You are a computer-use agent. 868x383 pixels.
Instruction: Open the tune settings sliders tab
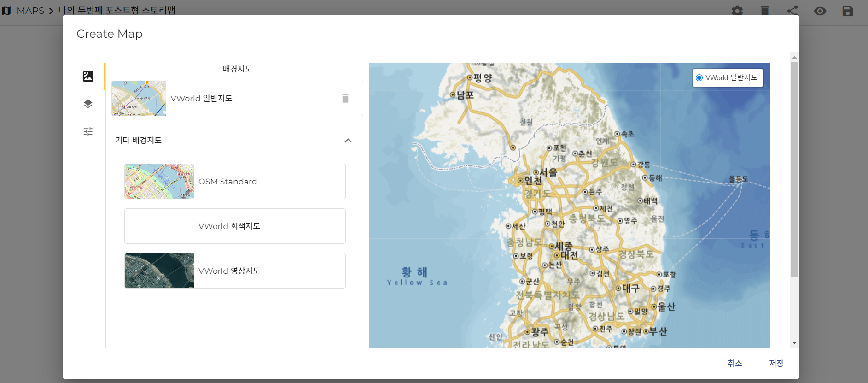88,132
